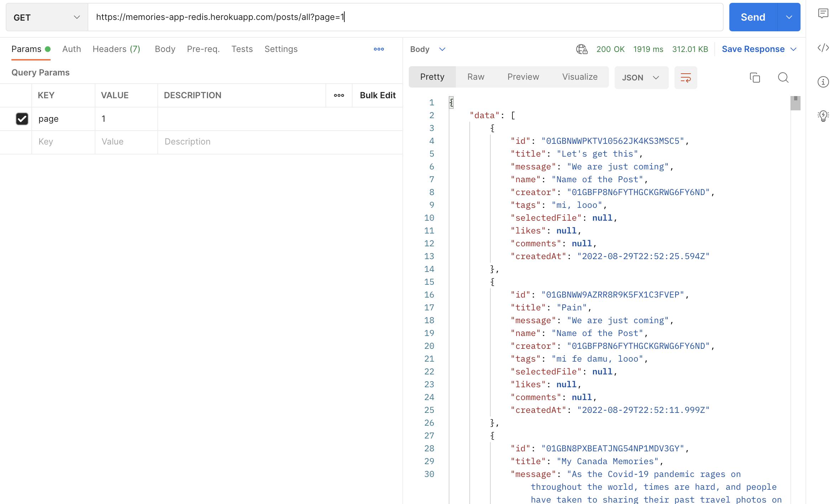Expand the Send button arrow options
The image size is (839, 504).
(789, 17)
